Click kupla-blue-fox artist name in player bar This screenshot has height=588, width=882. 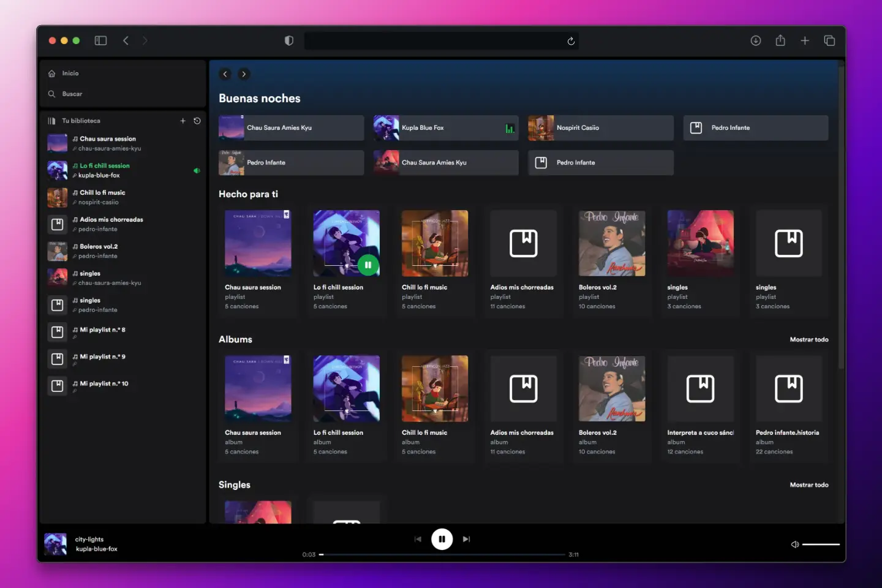(x=96, y=549)
